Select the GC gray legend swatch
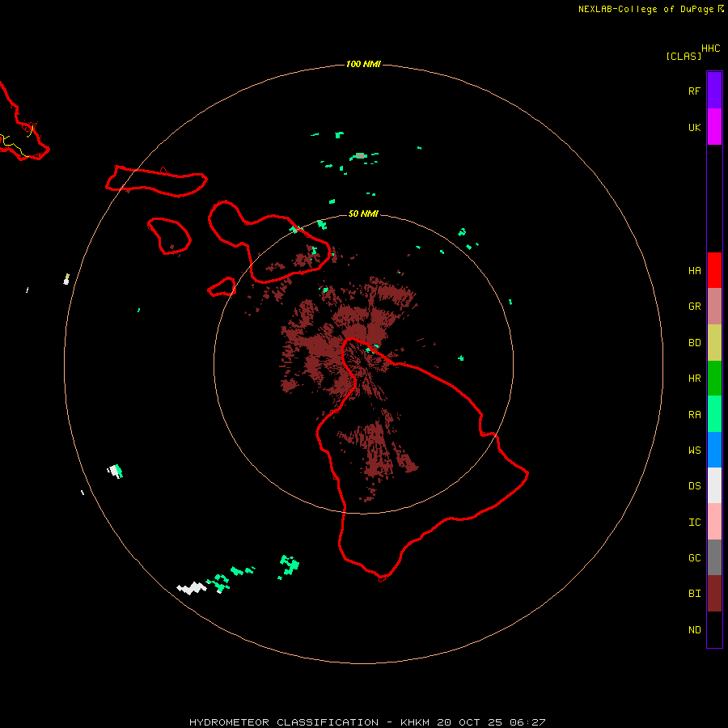 coord(714,557)
